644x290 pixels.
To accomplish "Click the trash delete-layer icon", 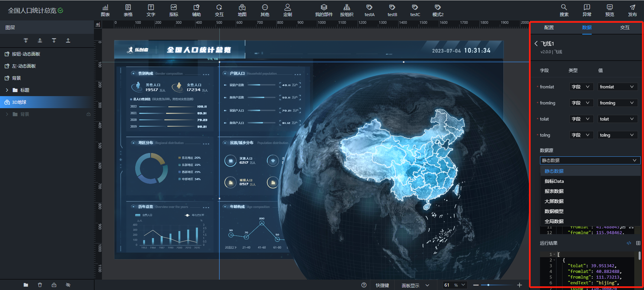I will point(40,285).
